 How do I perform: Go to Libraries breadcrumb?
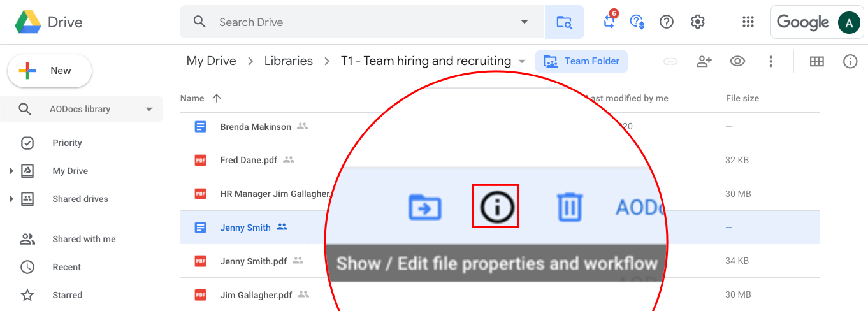tap(289, 61)
